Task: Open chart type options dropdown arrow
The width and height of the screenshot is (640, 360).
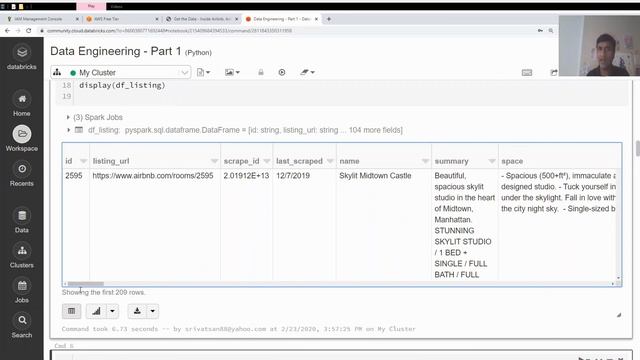Action: [x=112, y=311]
